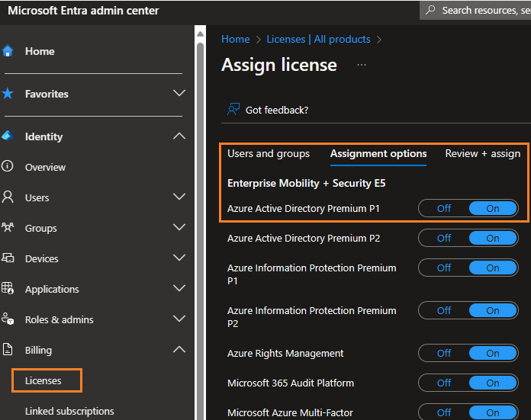The width and height of the screenshot is (531, 420).
Task: Turn off Azure Information Protection Premium P2
Action: coord(443,311)
